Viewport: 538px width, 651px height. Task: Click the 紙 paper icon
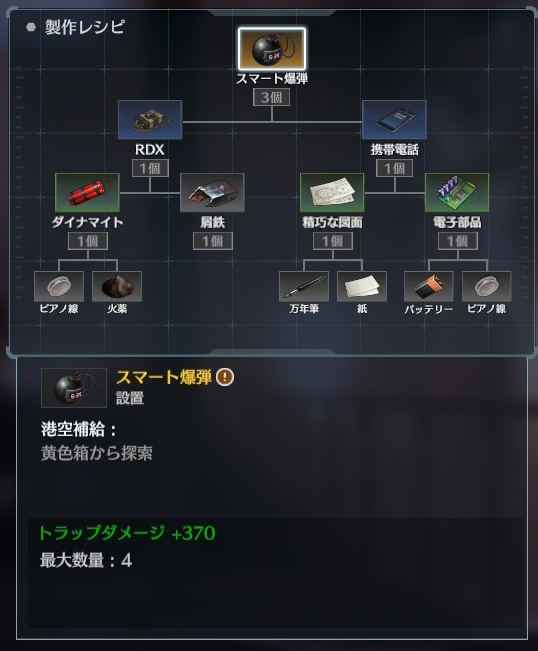[x=362, y=286]
